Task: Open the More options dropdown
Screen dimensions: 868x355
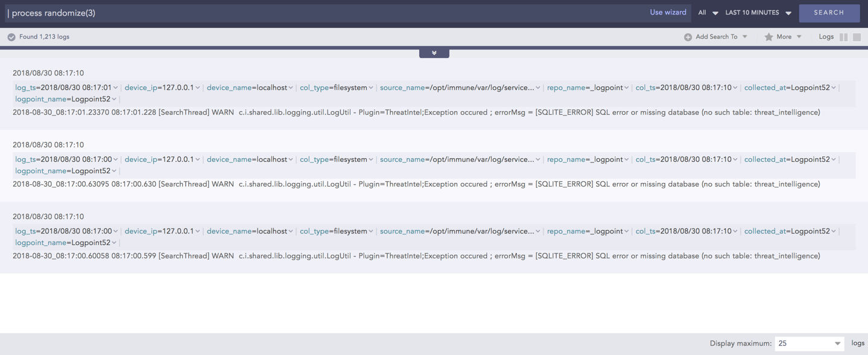Action: coord(783,36)
